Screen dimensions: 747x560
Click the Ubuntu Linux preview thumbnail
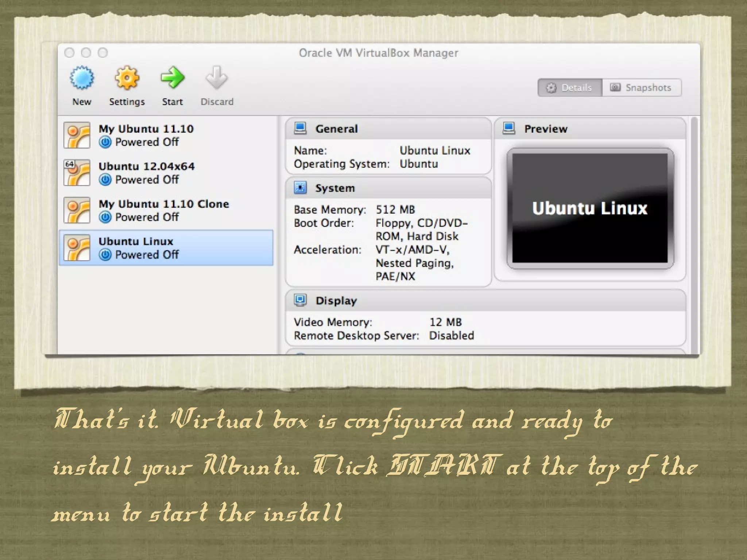click(590, 208)
